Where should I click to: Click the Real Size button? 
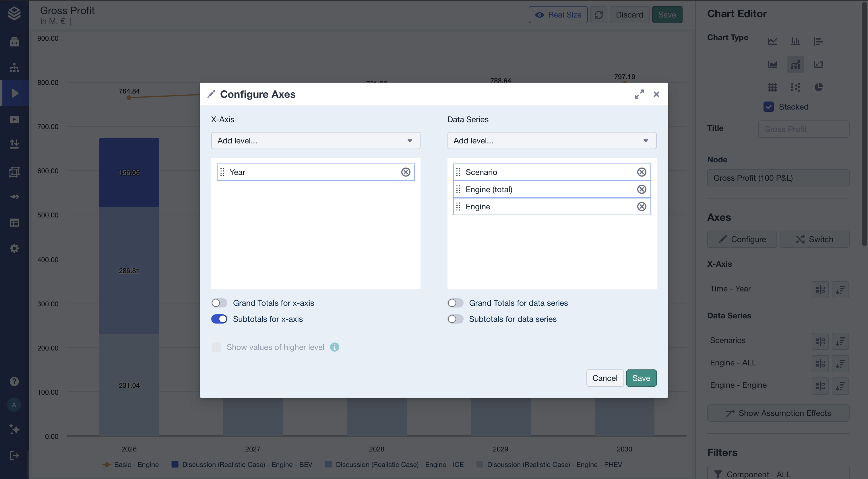(x=558, y=14)
